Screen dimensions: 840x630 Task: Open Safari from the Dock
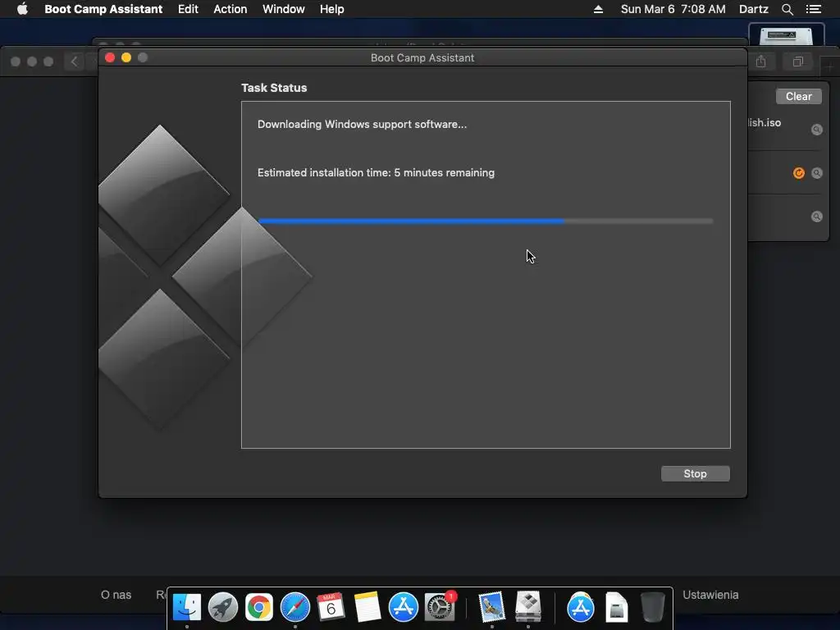[295, 607]
